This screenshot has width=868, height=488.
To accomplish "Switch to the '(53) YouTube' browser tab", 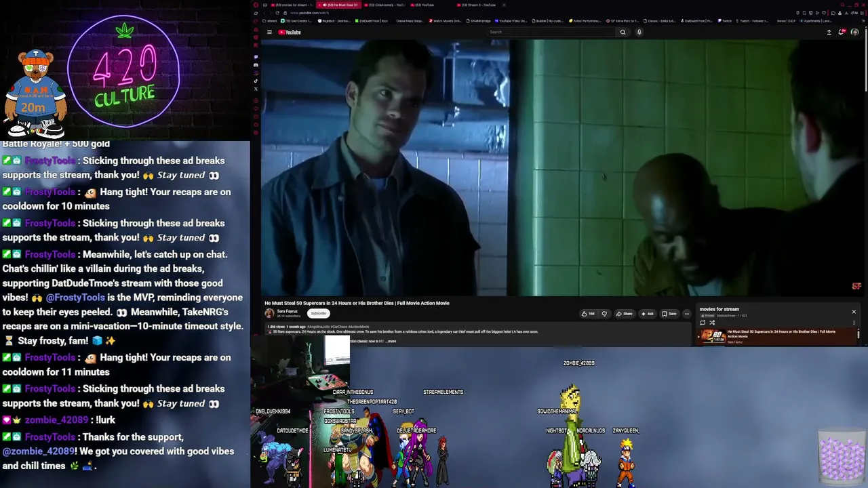I will [x=424, y=5].
